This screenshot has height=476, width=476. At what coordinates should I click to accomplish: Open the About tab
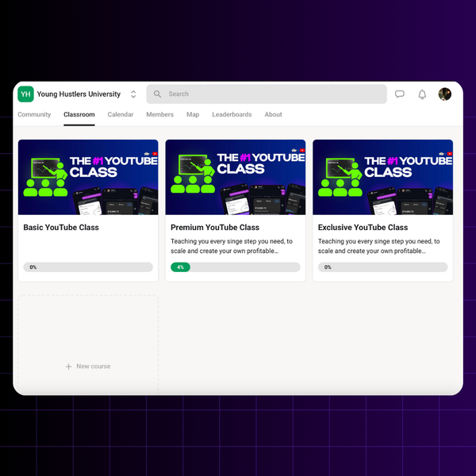tap(273, 115)
